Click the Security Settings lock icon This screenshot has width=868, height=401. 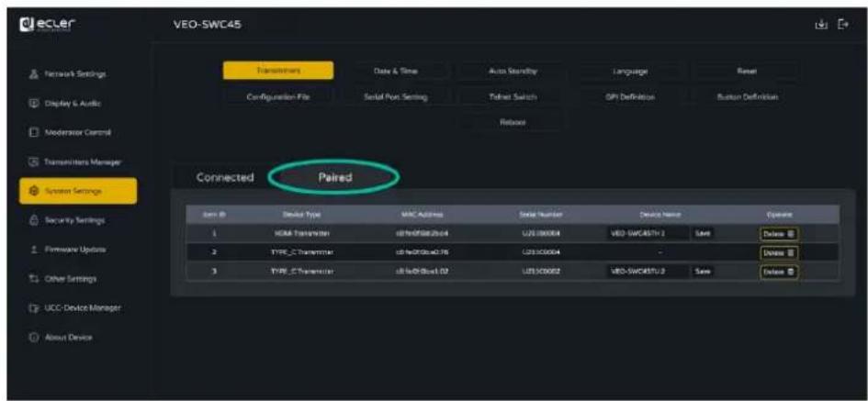click(33, 220)
